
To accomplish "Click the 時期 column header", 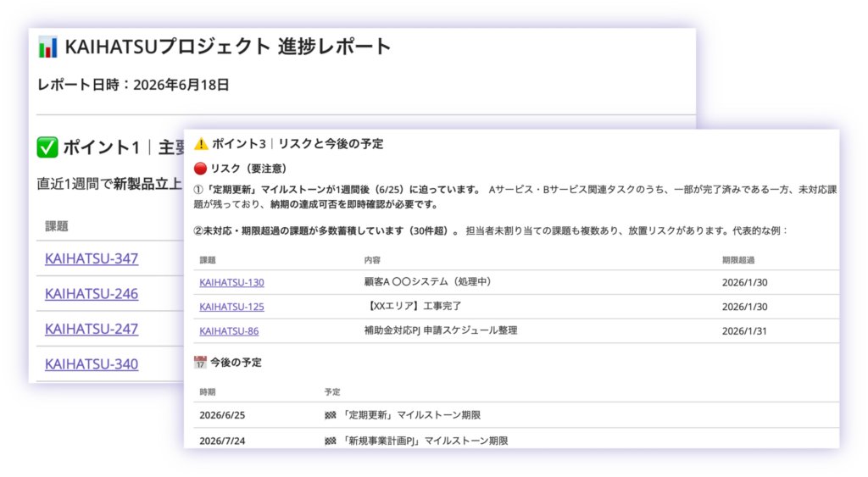I will (x=208, y=391).
